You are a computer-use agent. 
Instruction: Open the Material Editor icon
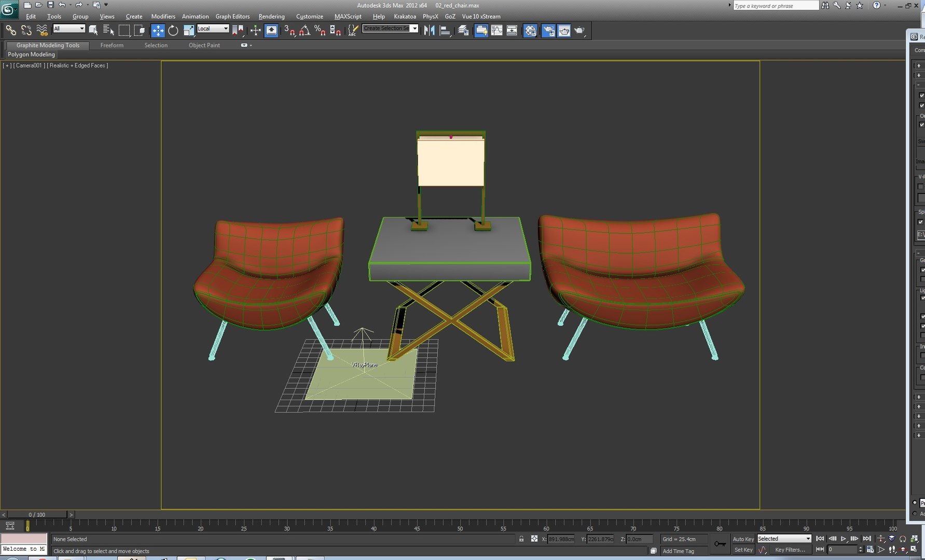[530, 31]
